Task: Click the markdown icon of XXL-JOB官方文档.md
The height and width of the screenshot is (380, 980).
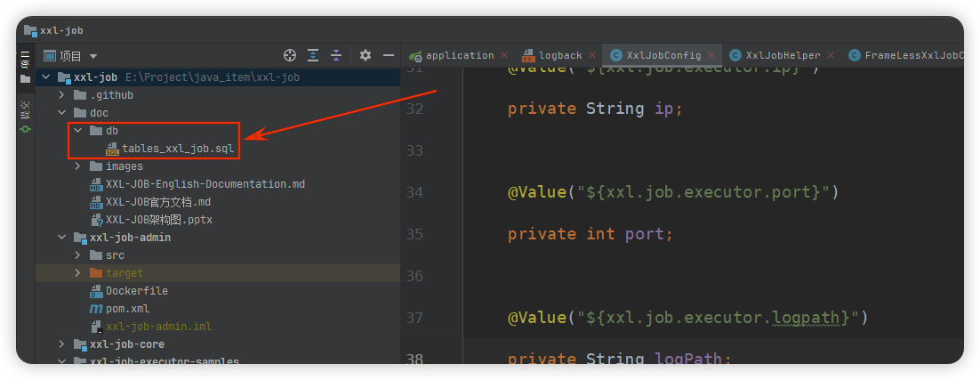Action: (x=96, y=202)
